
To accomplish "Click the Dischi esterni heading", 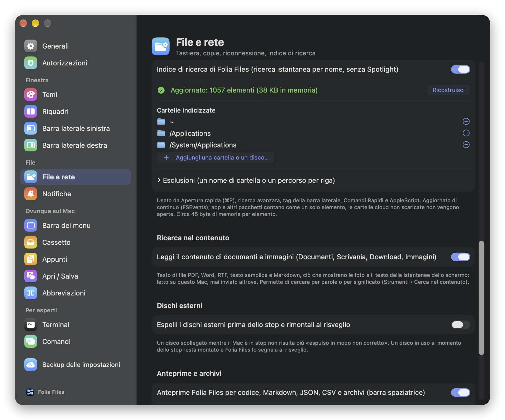I will (180, 306).
